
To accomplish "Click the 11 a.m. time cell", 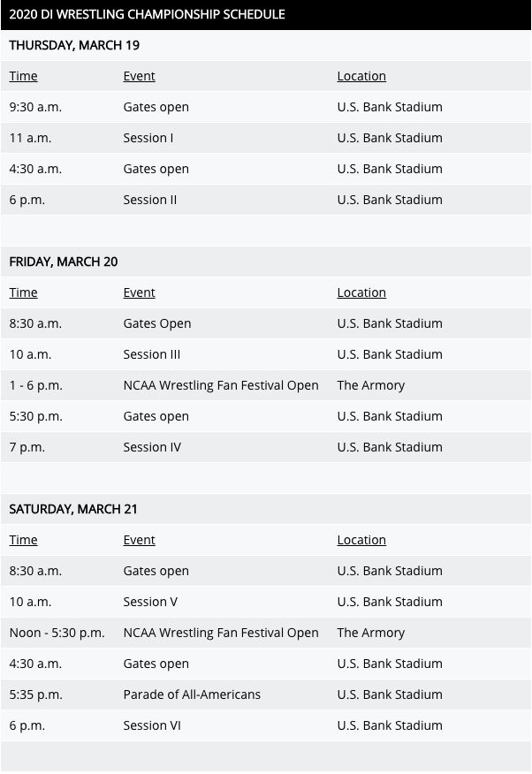I will pos(30,138).
